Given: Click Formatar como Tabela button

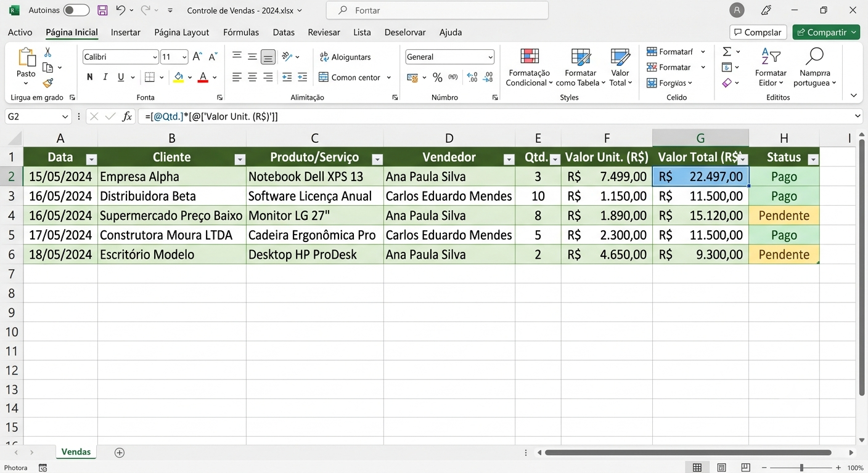Looking at the screenshot, I should point(581,67).
